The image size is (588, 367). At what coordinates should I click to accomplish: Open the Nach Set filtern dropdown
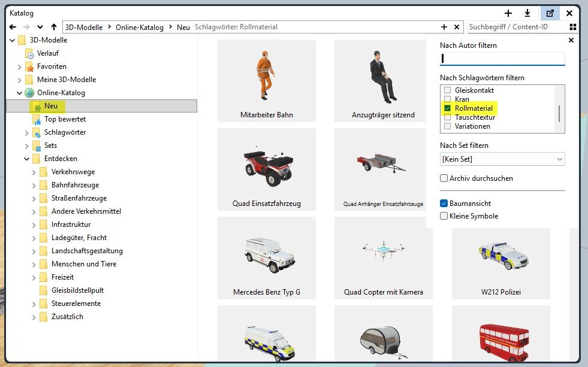tap(502, 159)
